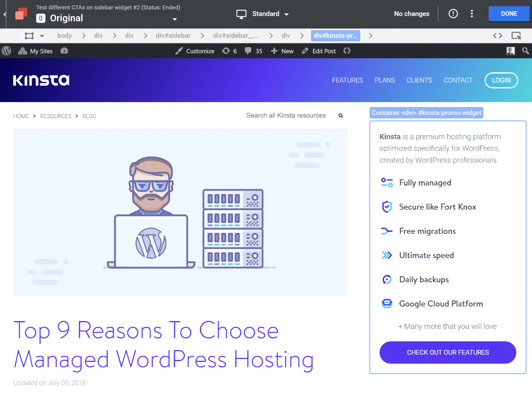Click the interactive element picker icon
Viewport: 532px width, 393px height.
516,36
